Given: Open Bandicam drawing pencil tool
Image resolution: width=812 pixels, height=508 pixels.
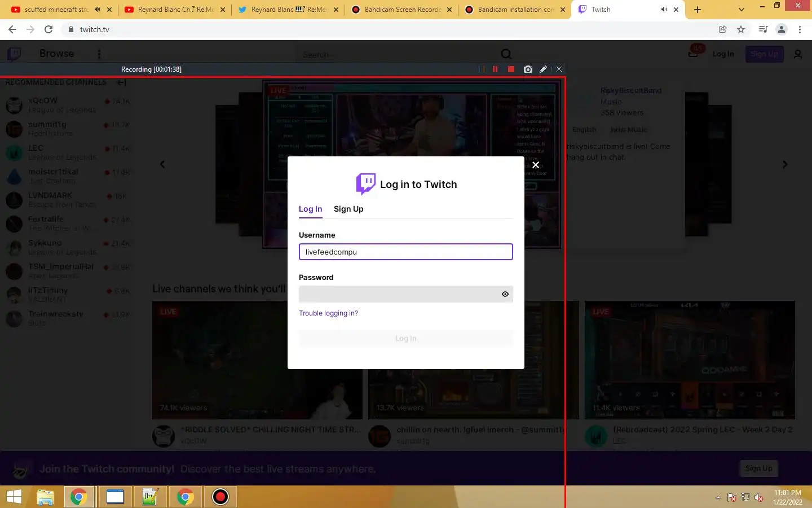Looking at the screenshot, I should (x=543, y=69).
